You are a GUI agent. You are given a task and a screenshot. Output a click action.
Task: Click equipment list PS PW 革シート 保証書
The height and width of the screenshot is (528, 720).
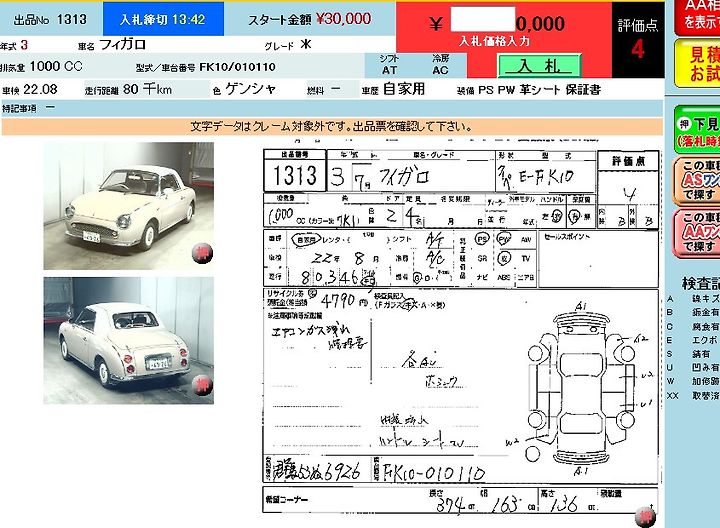pyautogui.click(x=540, y=90)
